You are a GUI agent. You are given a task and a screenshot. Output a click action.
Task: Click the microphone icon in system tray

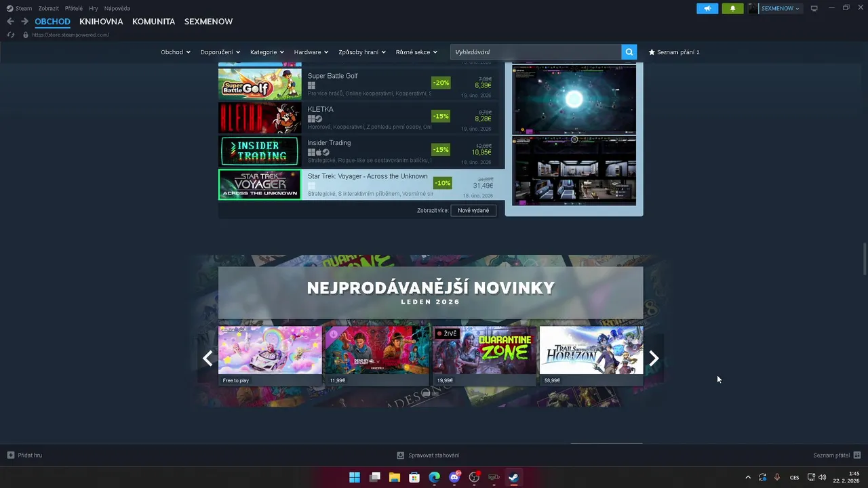click(x=777, y=477)
